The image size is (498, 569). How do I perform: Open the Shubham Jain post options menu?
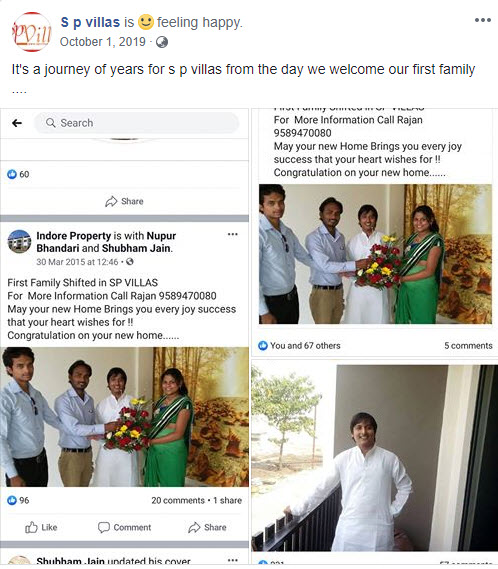coord(233,561)
